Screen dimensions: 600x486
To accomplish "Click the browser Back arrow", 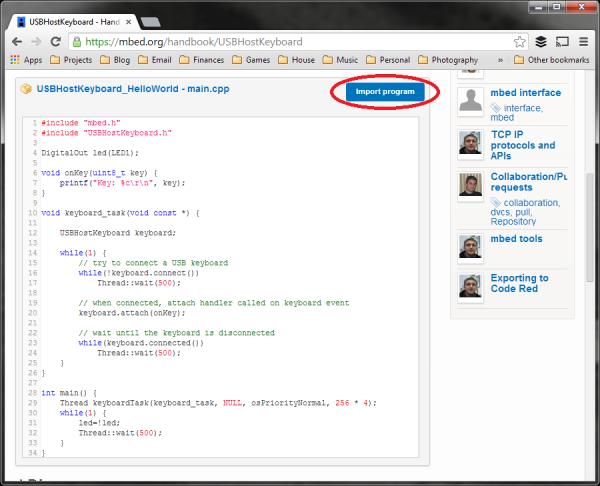I will pos(17,42).
